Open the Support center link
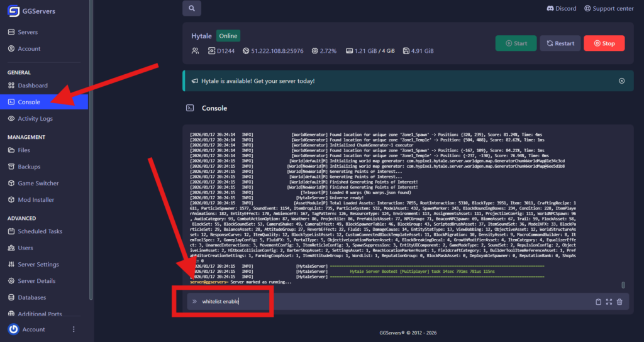The width and height of the screenshot is (644, 342). (x=609, y=9)
